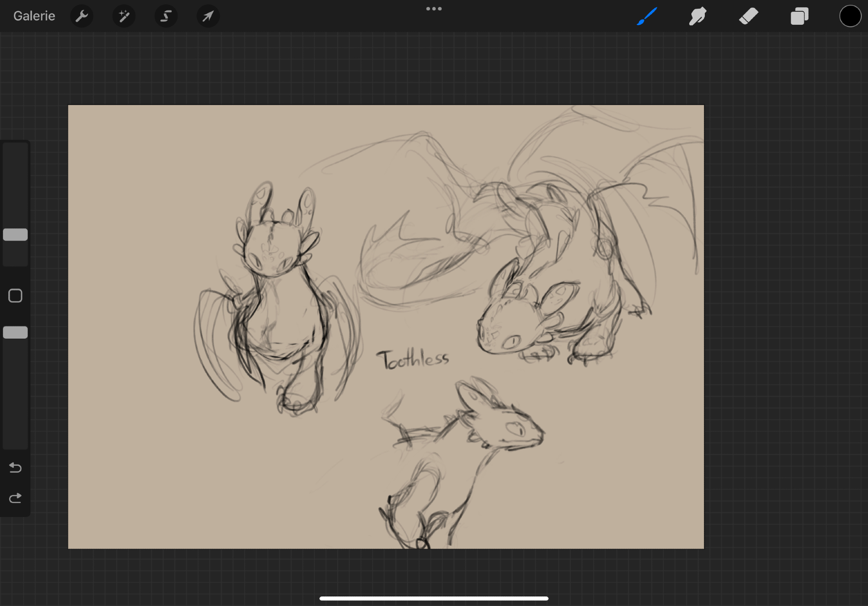The image size is (868, 606).
Task: Select the Smudge finger tool
Action: pyautogui.click(x=697, y=16)
